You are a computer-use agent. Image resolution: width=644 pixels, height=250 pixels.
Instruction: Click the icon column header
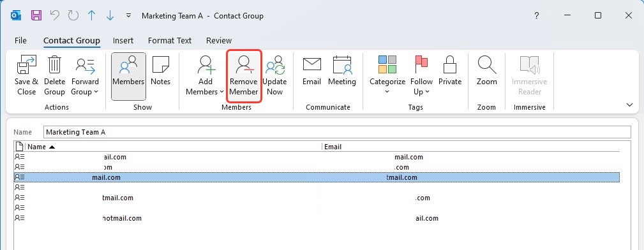tap(19, 147)
